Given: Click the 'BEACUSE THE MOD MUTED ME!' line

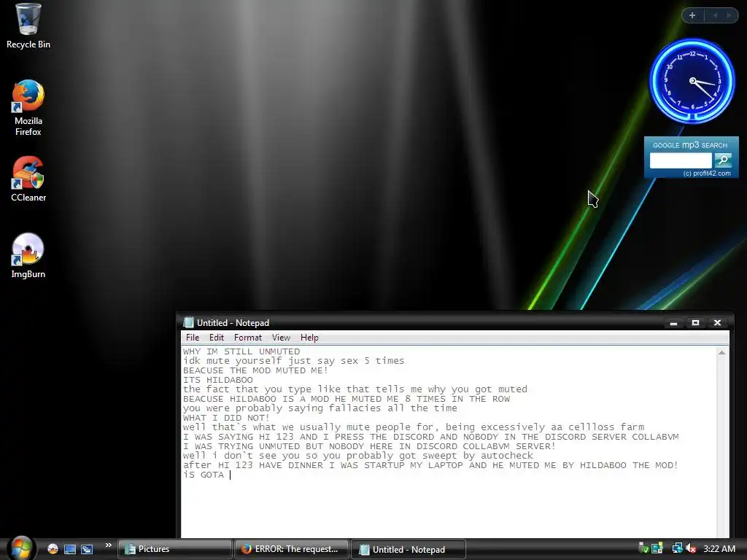Looking at the screenshot, I should pos(255,370).
